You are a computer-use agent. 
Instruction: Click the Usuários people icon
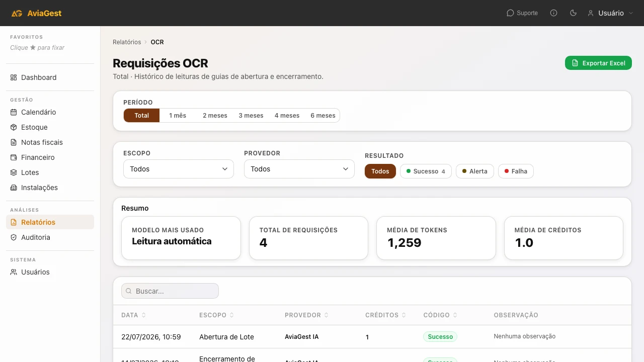click(x=14, y=272)
